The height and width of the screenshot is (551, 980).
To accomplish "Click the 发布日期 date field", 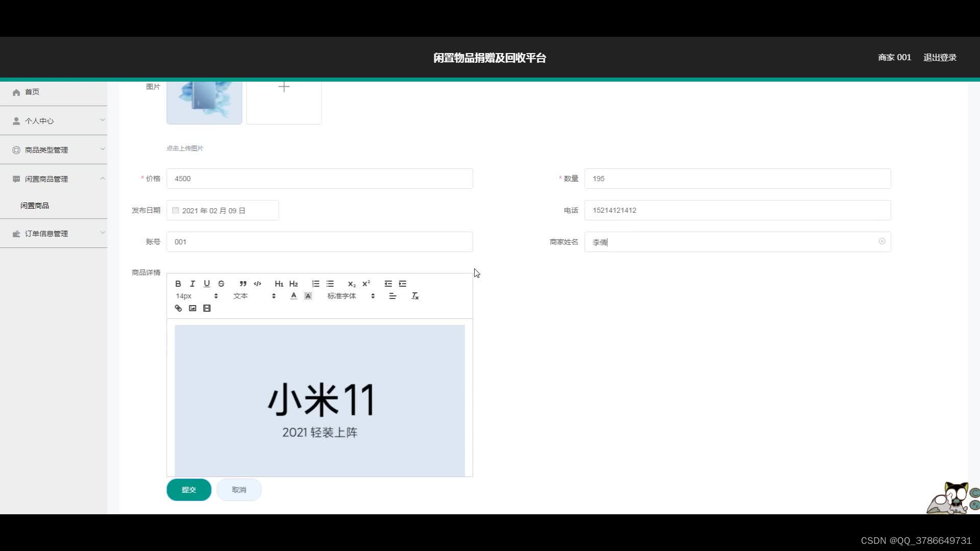I will click(x=223, y=210).
